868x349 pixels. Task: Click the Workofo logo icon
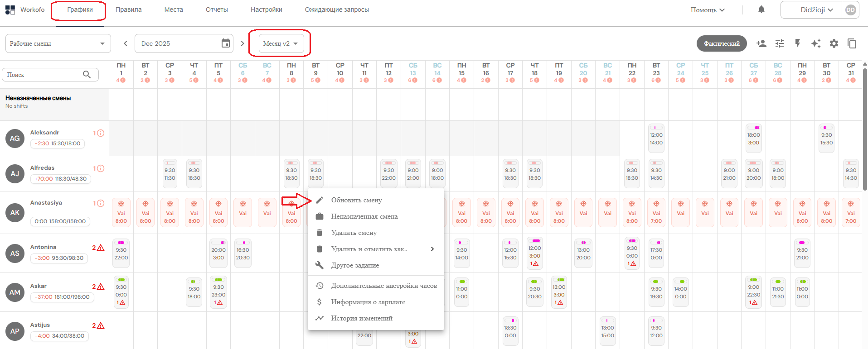click(10, 10)
